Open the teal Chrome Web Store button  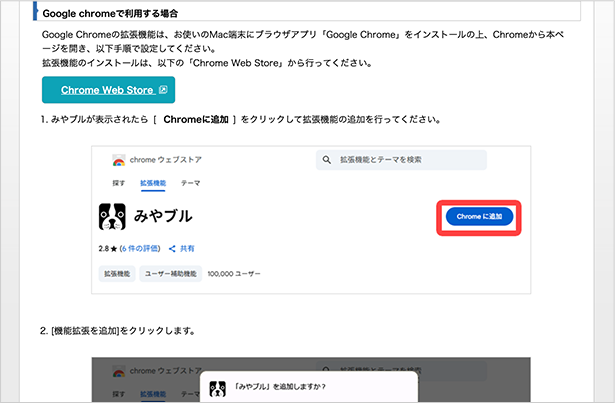(108, 90)
